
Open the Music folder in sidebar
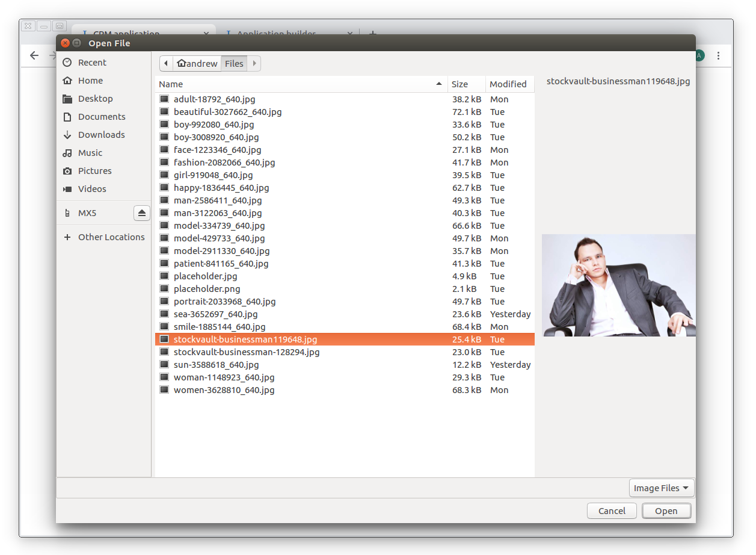pos(90,153)
